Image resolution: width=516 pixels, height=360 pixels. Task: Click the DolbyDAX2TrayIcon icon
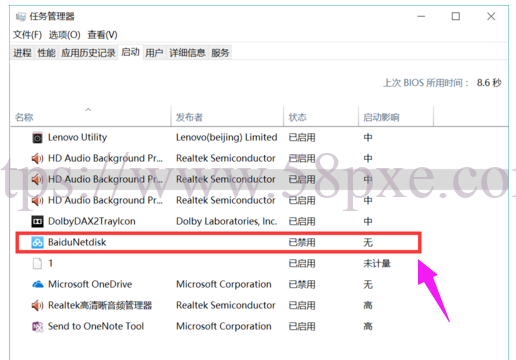pyautogui.click(x=37, y=221)
